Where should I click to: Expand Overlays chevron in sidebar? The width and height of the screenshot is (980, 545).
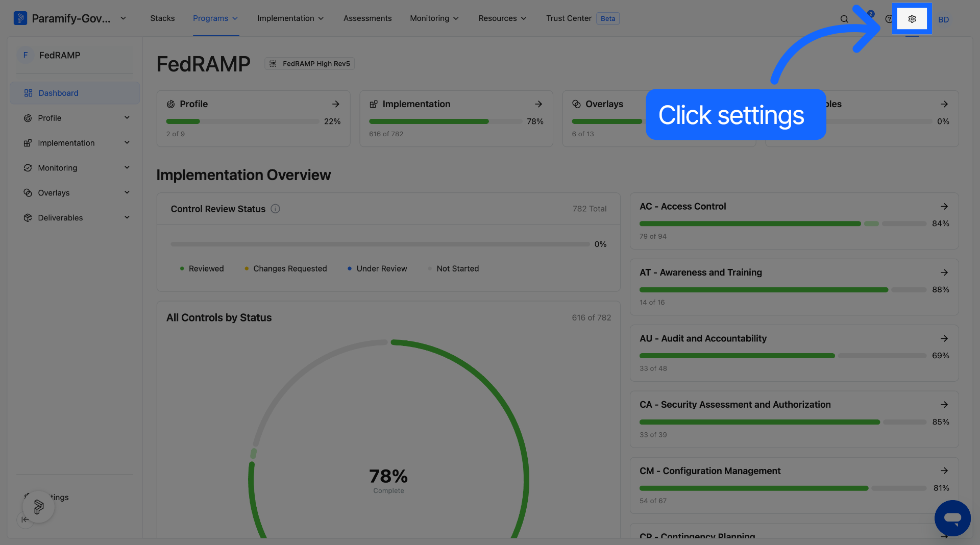127,193
